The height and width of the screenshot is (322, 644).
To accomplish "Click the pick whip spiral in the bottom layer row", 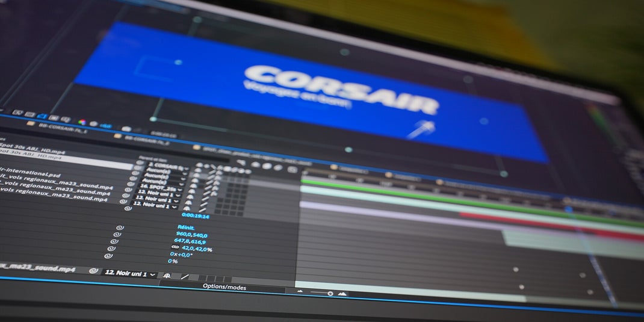I will click(94, 271).
